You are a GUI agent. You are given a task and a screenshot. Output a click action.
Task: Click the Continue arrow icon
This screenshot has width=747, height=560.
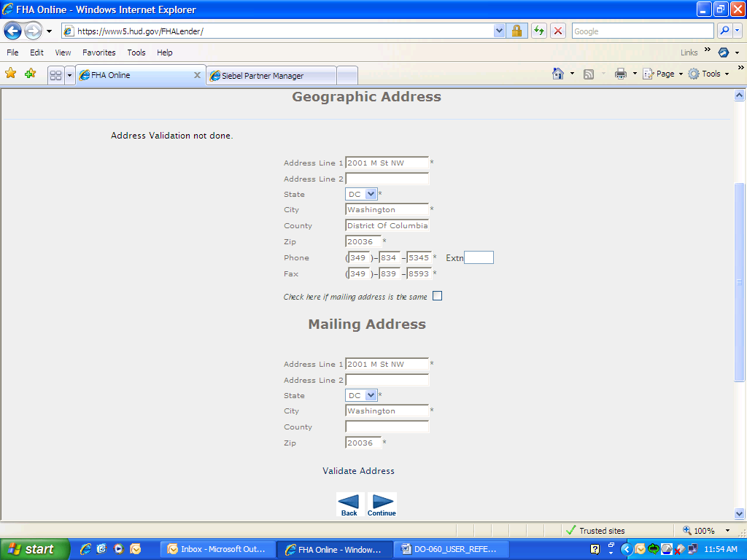coord(382,502)
